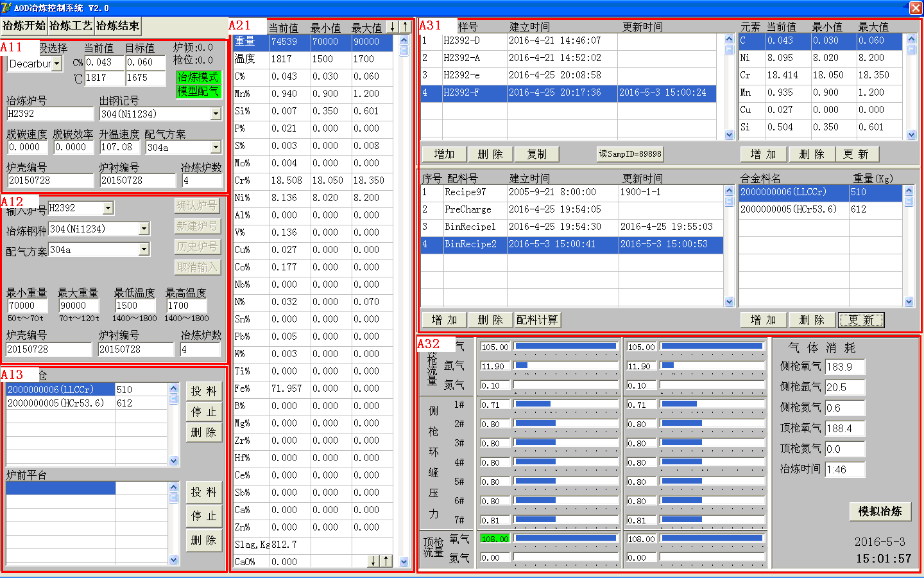This screenshot has width=924, height=578.
Task: Click the green 108.00 顶枪氧气 flow field
Action: tap(495, 539)
